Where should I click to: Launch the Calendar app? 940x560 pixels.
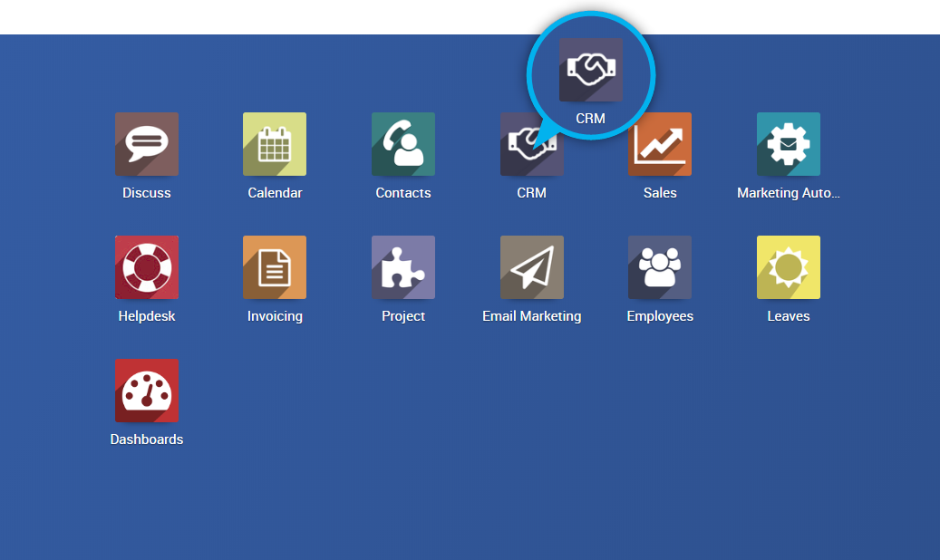pos(275,144)
